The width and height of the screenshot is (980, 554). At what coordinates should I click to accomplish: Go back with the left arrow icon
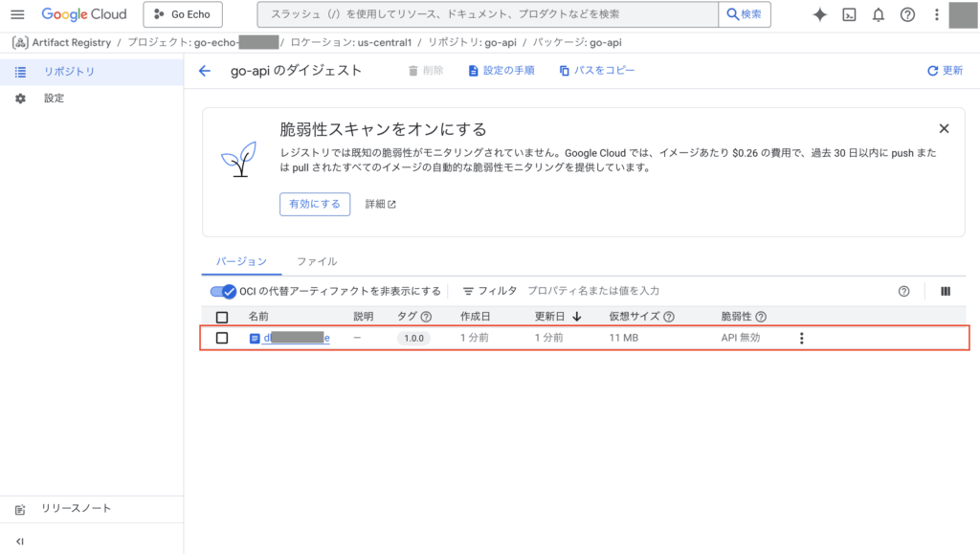pyautogui.click(x=204, y=71)
